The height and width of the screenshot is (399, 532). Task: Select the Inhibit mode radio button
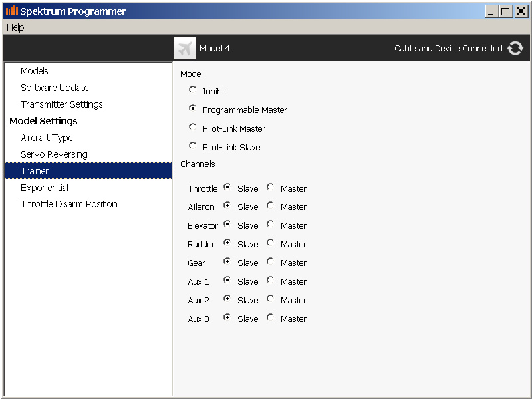(192, 90)
